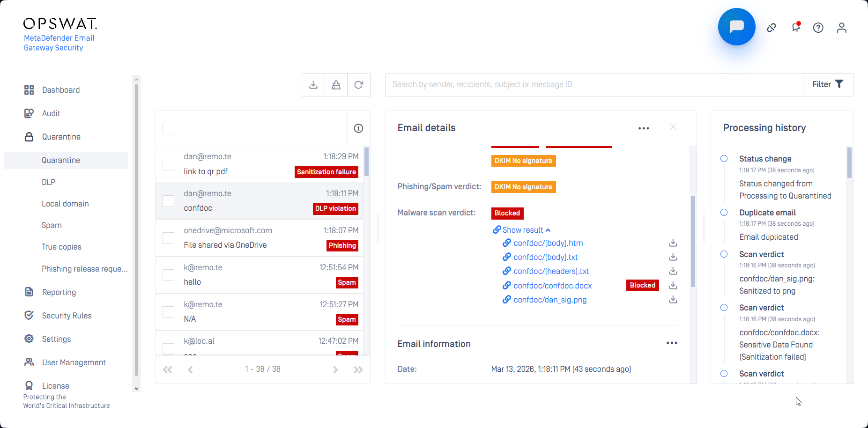The height and width of the screenshot is (428, 868).
Task: Click the export download toolbar icon
Action: click(313, 85)
